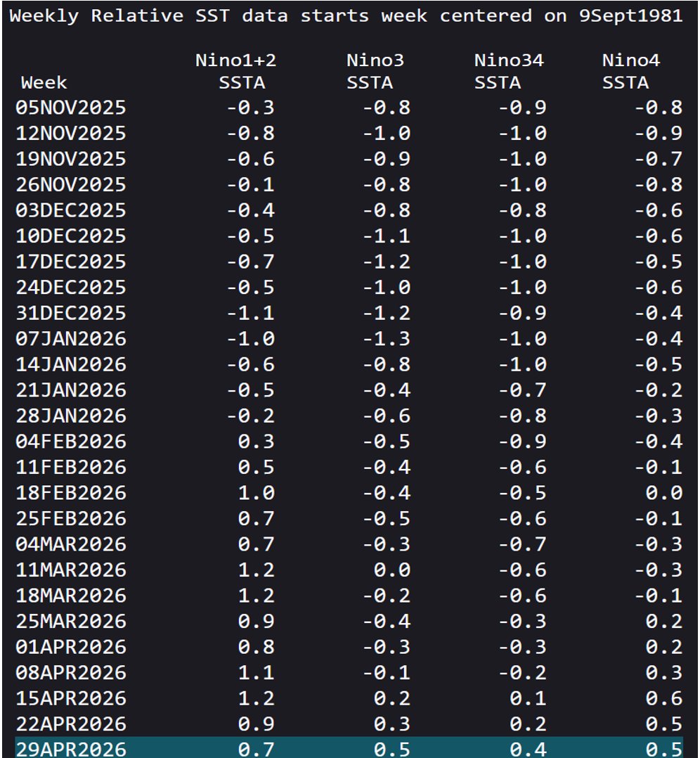Select the 04FEB2026 week label
Viewport: 700px width, 758px height.
[x=71, y=442]
